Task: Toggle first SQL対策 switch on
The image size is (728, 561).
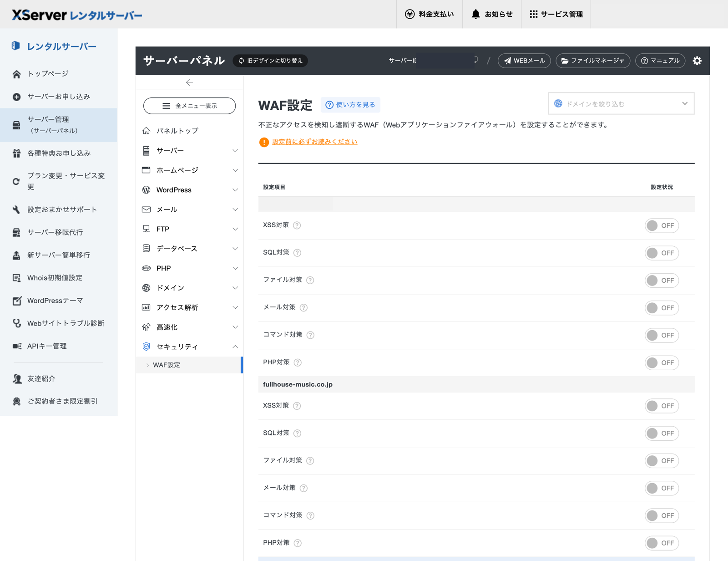Action: click(x=662, y=253)
